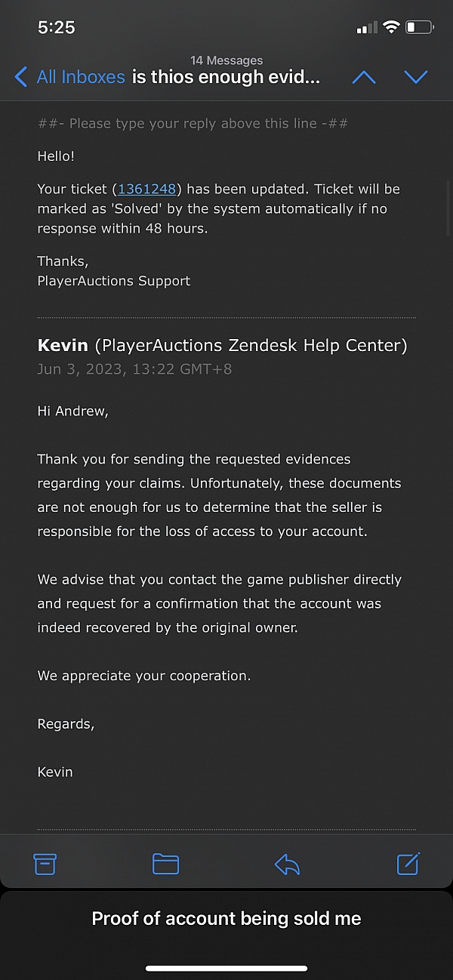The height and width of the screenshot is (980, 453).
Task: Compose a new message with the compose icon
Action: point(407,864)
